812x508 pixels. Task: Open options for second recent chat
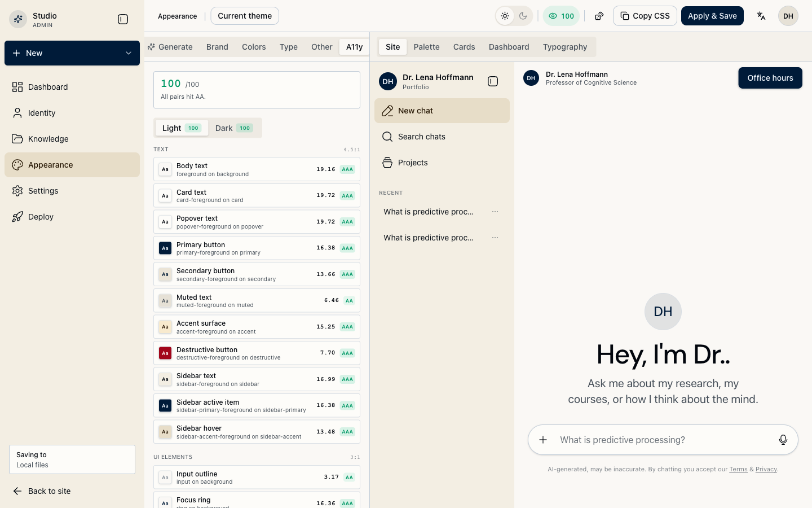click(x=495, y=238)
